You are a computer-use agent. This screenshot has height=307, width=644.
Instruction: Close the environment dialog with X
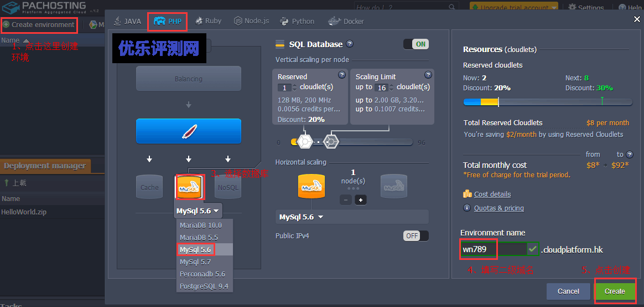[x=636, y=19]
